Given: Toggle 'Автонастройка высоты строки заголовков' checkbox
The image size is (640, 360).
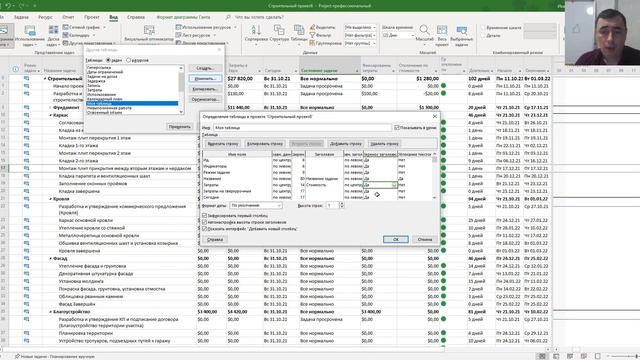Looking at the screenshot, I should (x=204, y=222).
